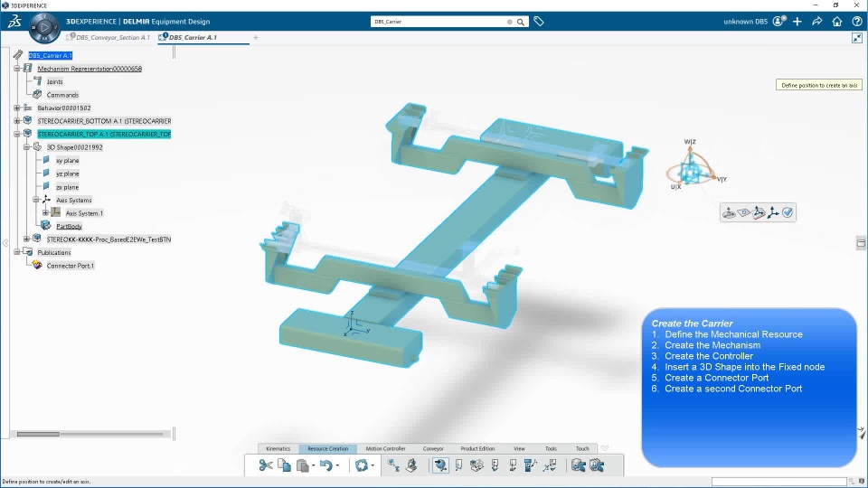Click the tag icon beside search bar
This screenshot has height=488, width=868.
539,22
